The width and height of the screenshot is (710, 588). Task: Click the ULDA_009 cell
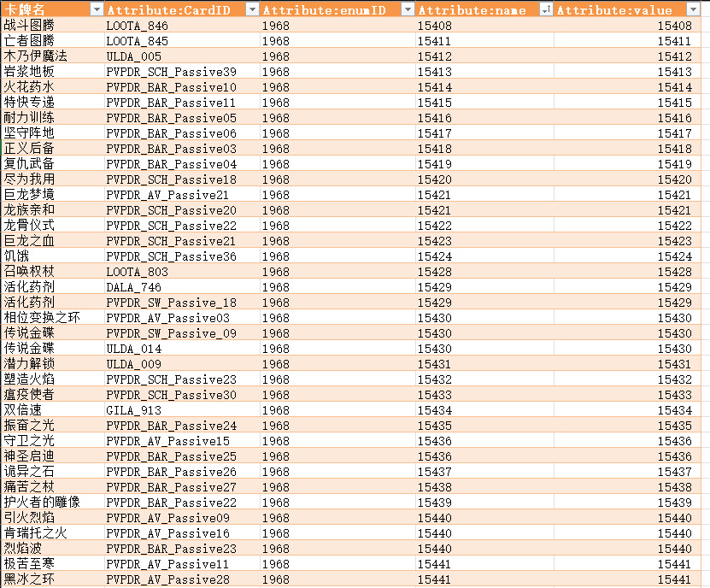click(182, 364)
